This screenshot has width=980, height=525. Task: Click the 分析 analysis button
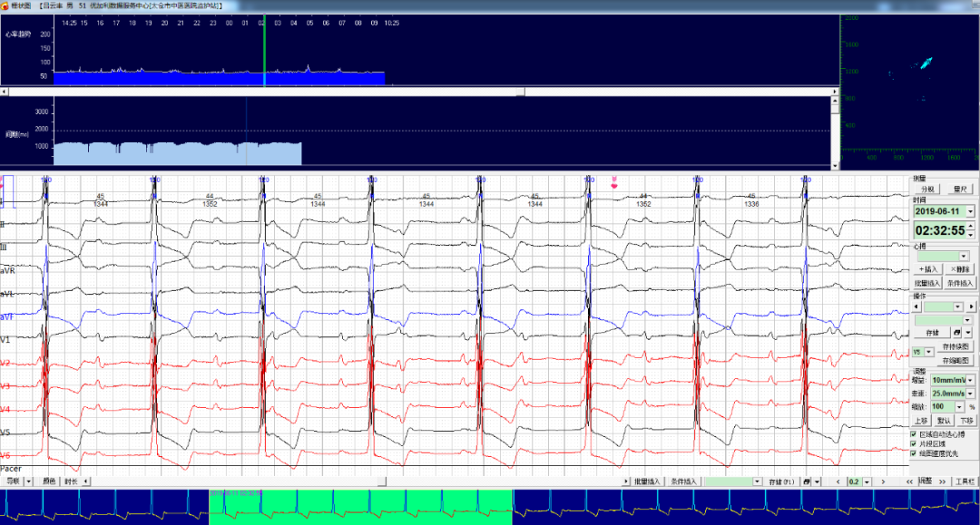[928, 189]
